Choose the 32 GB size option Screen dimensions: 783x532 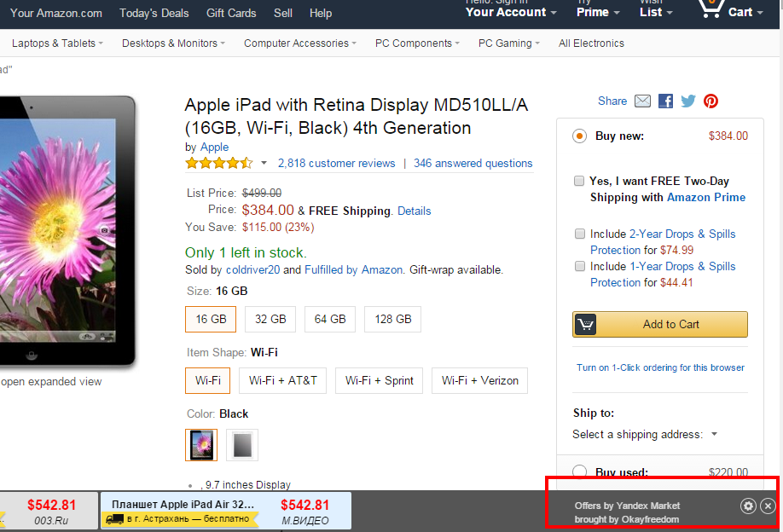pyautogui.click(x=270, y=319)
